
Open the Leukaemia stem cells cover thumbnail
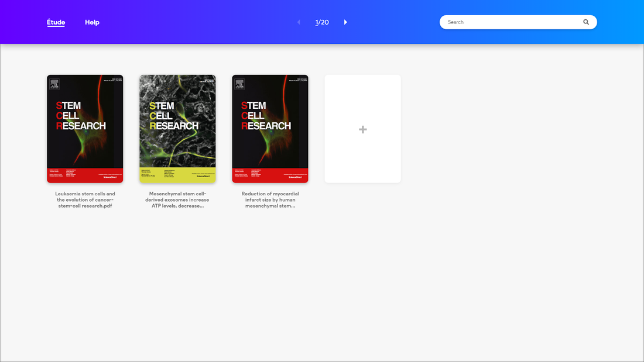[x=85, y=129]
